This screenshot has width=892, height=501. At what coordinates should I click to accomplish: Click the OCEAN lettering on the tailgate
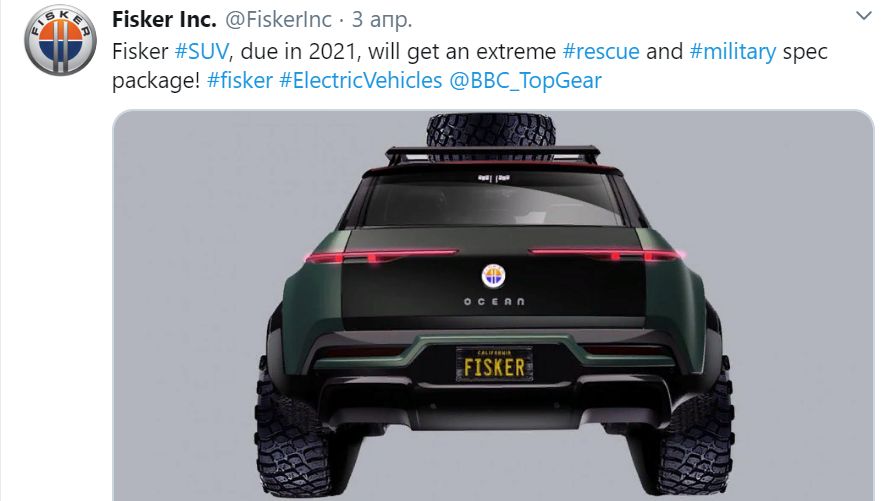[x=494, y=301]
